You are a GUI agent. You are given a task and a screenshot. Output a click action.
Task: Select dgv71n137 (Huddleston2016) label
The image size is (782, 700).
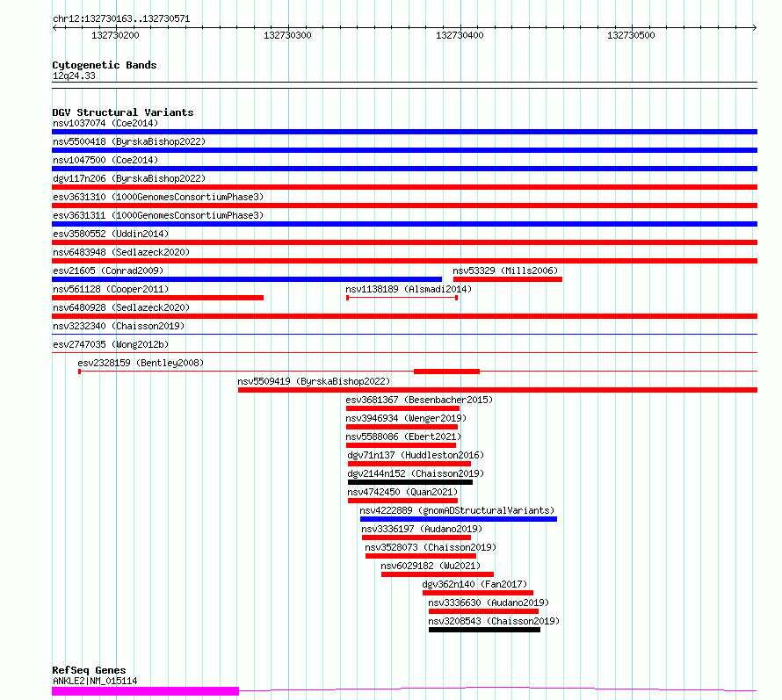pos(416,455)
